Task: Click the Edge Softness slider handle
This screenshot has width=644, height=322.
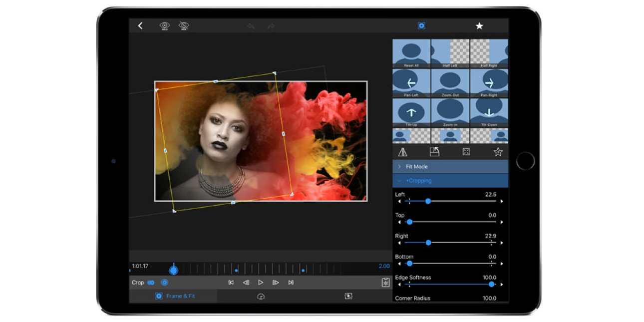Action: point(491,284)
